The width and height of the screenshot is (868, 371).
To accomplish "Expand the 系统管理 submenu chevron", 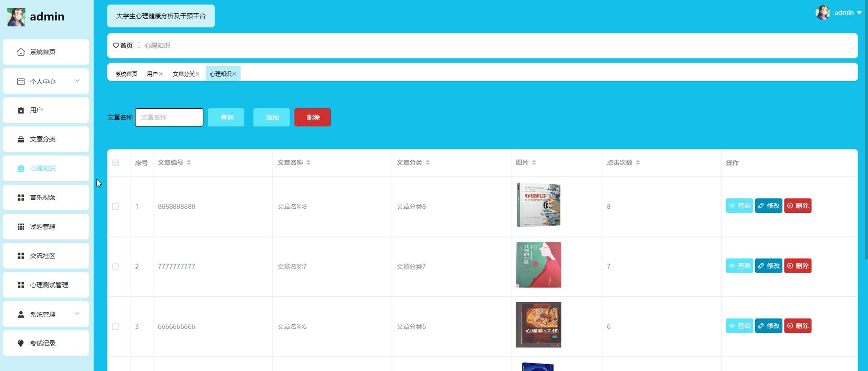I will point(77,313).
